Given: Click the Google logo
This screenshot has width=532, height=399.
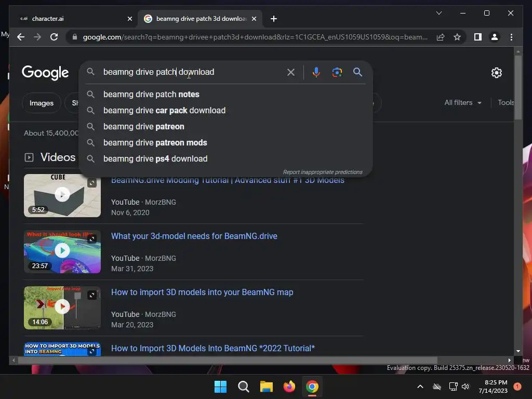Looking at the screenshot, I should (45, 73).
